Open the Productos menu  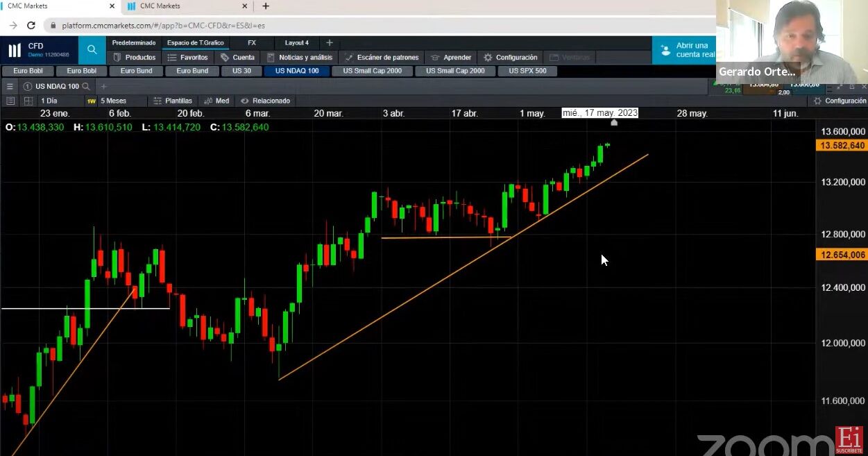(x=134, y=57)
